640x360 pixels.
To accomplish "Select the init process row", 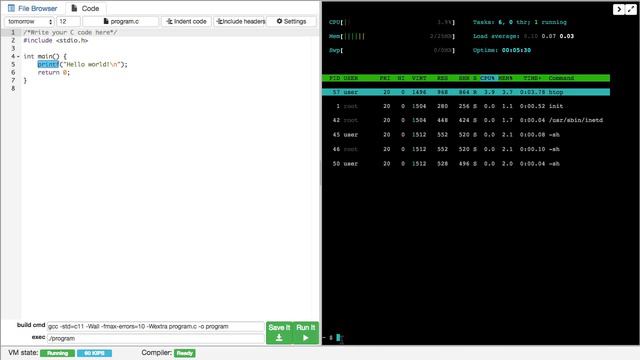I will [x=466, y=106].
